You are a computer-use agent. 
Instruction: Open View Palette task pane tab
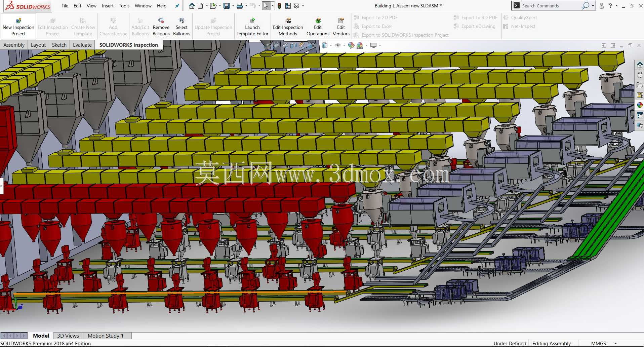pos(640,95)
